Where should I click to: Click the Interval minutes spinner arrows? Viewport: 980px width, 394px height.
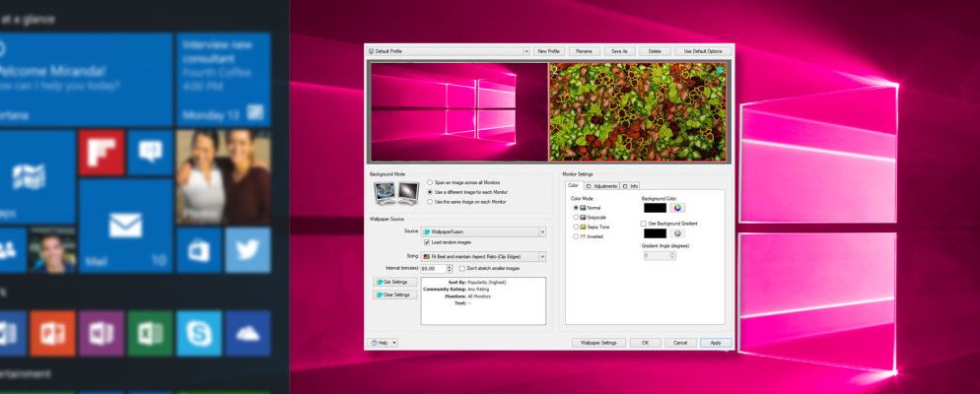click(450, 269)
